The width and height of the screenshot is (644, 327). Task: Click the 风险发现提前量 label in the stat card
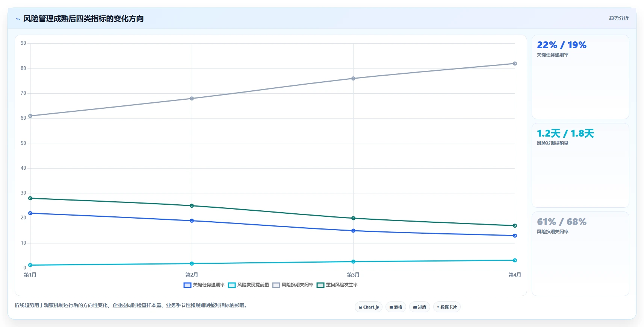click(553, 143)
